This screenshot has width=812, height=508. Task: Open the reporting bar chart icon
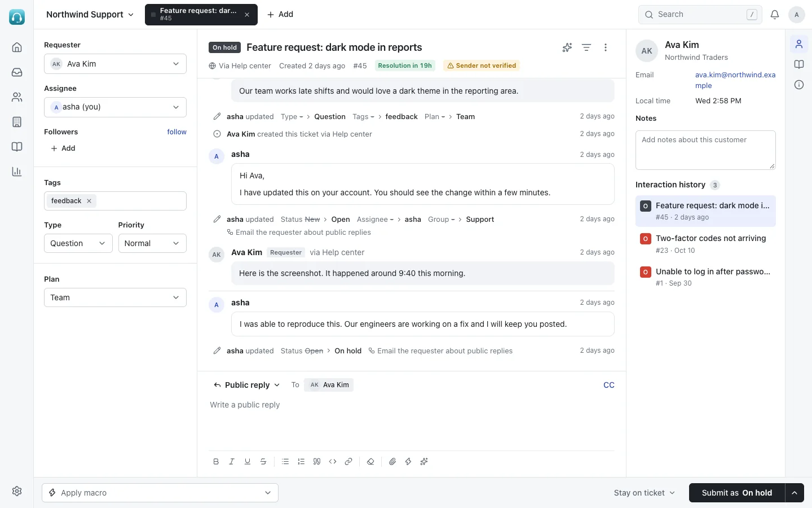[17, 172]
